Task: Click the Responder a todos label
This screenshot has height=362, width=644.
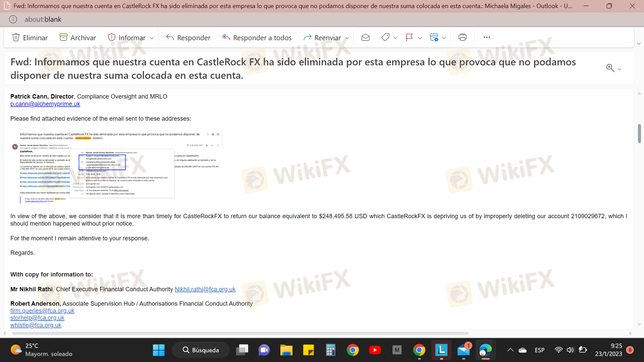Action: pyautogui.click(x=262, y=38)
